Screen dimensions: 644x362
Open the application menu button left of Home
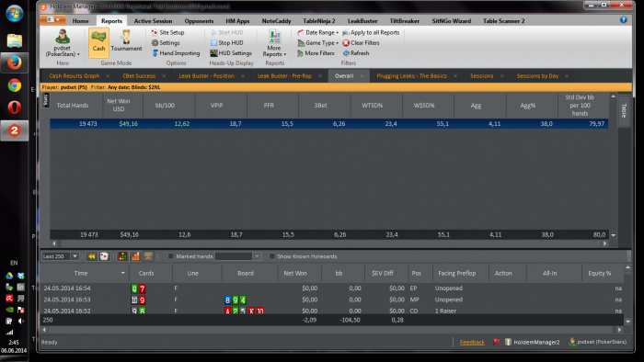[x=53, y=19]
